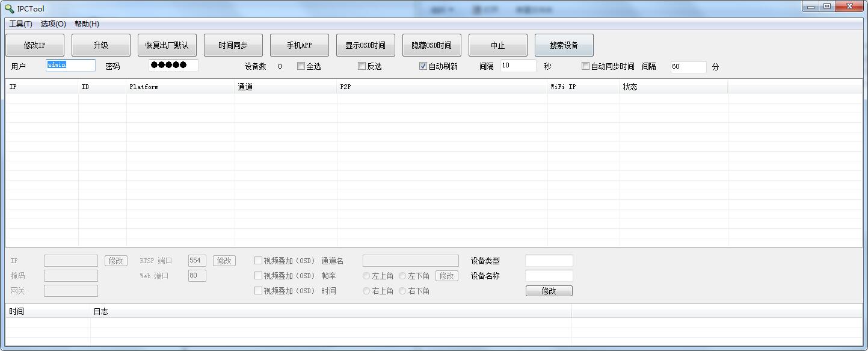The width and height of the screenshot is (868, 351).
Task: Click the 修改IP button
Action: coord(35,45)
